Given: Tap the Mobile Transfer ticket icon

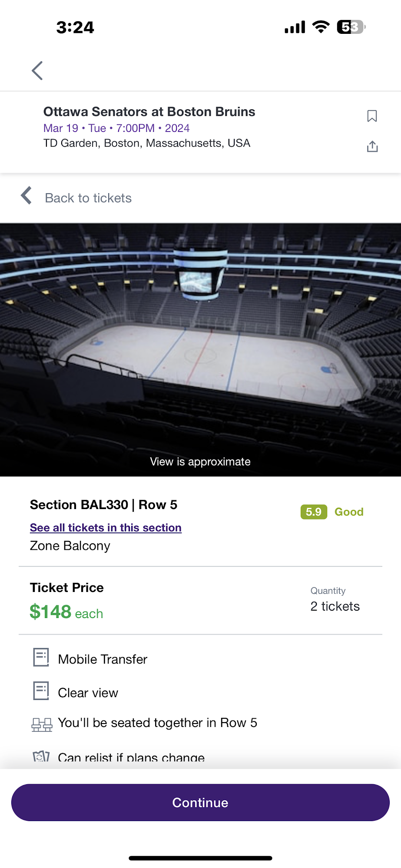Looking at the screenshot, I should (41, 657).
